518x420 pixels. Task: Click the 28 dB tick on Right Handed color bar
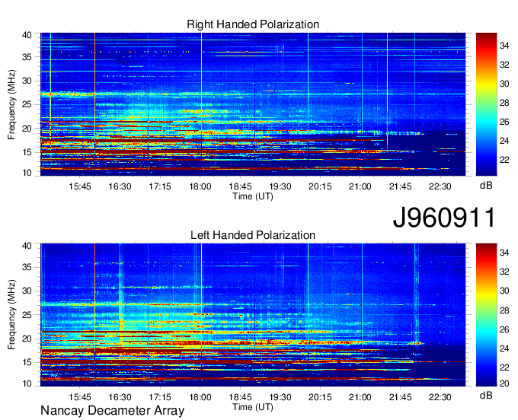pyautogui.click(x=504, y=103)
